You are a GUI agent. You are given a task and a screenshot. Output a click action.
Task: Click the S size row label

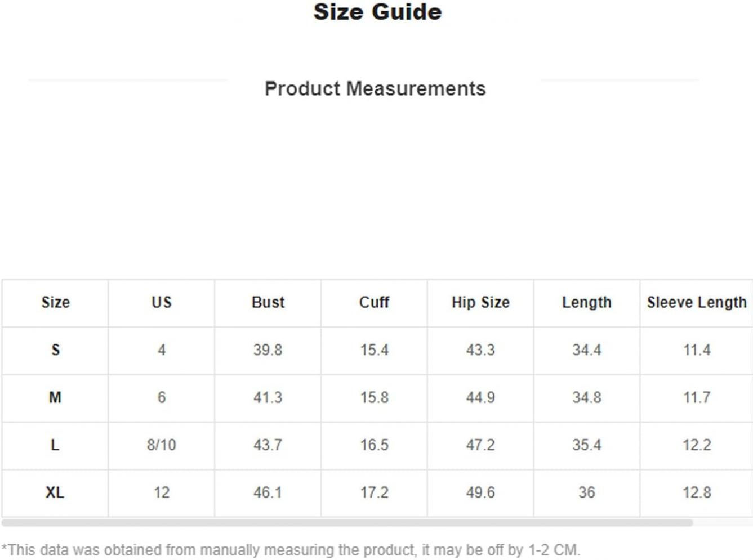[x=55, y=350]
